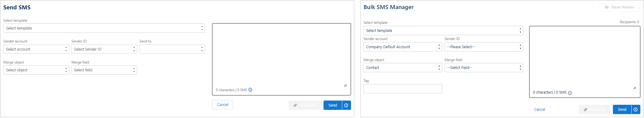Open the Send to dropdown
The height and width of the screenshot is (118, 644).
tap(172, 49)
